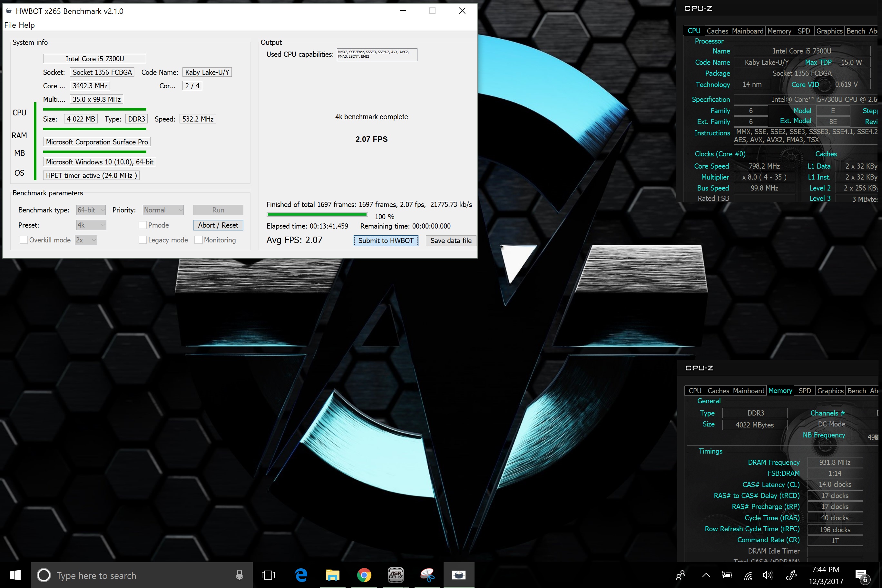Image resolution: width=882 pixels, height=588 pixels.
Task: Click '196 clocks' tRFC value
Action: 835,530
